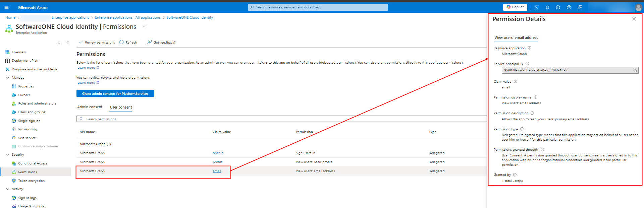This screenshot has height=208, width=644.
Task: Collapse the sidebar with double chevron
Action: click(68, 43)
